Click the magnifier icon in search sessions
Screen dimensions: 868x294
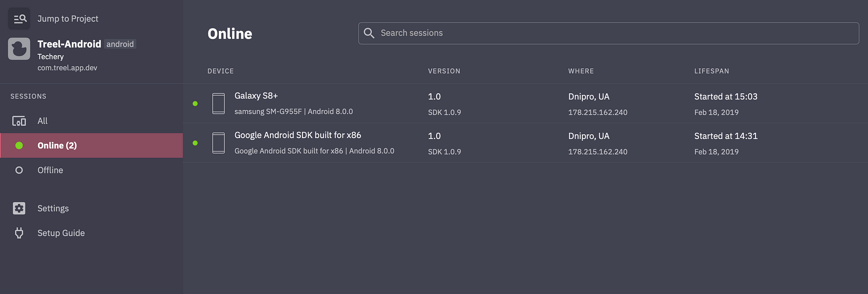[369, 33]
